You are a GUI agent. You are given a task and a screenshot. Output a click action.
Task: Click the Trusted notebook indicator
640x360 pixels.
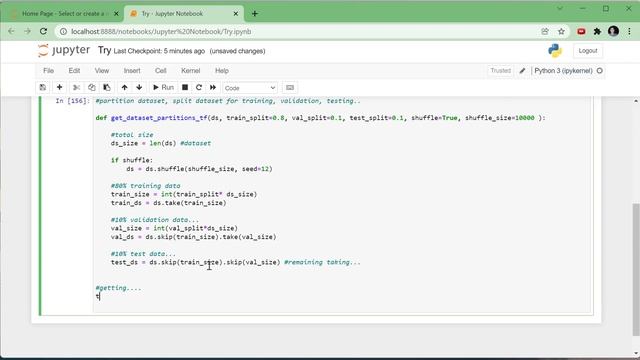click(500, 71)
